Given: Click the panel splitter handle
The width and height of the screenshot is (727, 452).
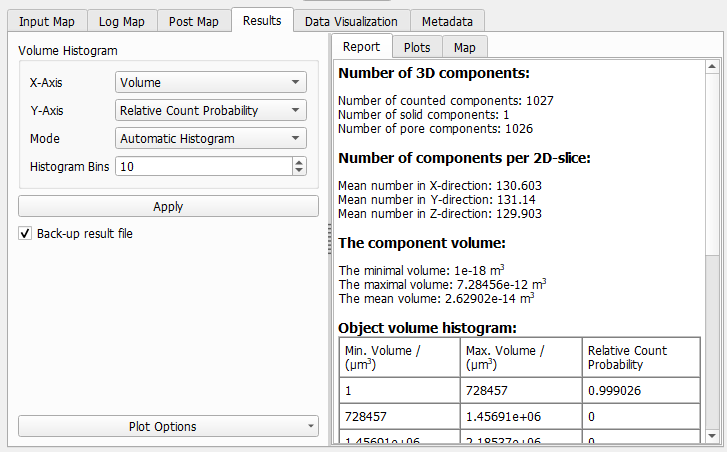Looking at the screenshot, I should pos(329,239).
